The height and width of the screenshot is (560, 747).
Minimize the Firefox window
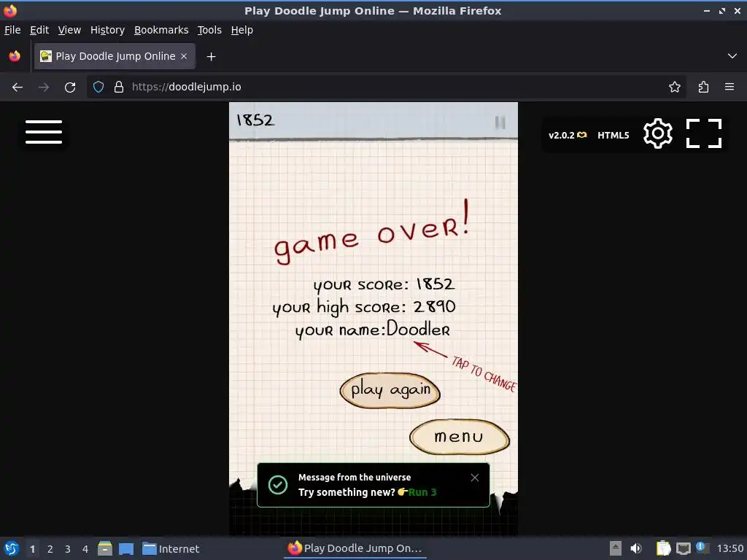click(706, 10)
